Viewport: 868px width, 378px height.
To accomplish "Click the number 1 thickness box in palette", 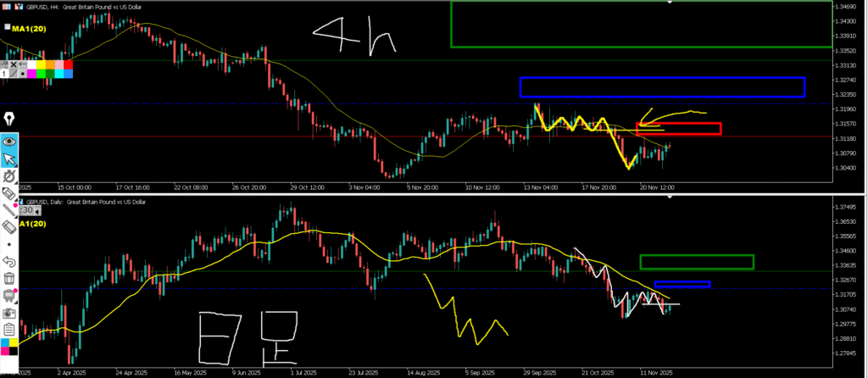I will pos(4,74).
